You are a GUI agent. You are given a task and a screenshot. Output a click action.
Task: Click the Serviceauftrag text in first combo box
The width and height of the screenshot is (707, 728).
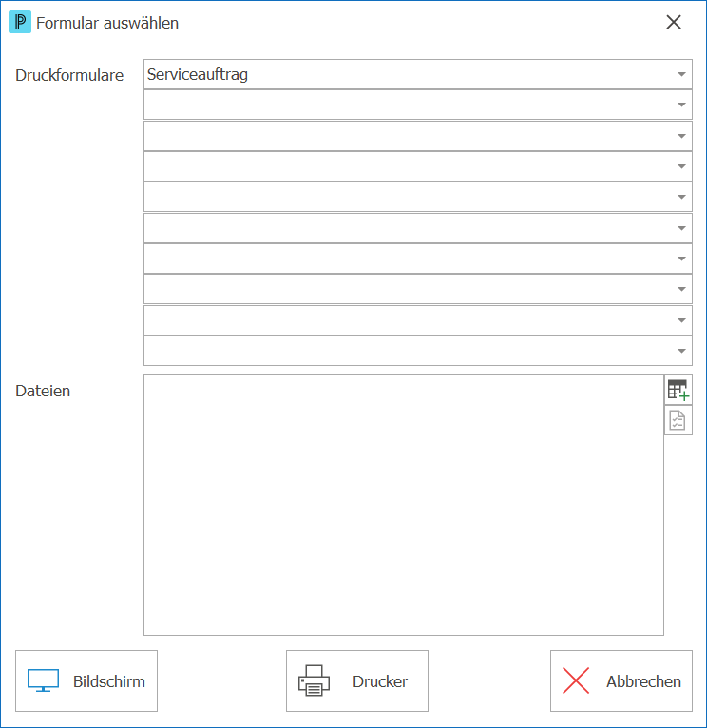pyautogui.click(x=198, y=74)
